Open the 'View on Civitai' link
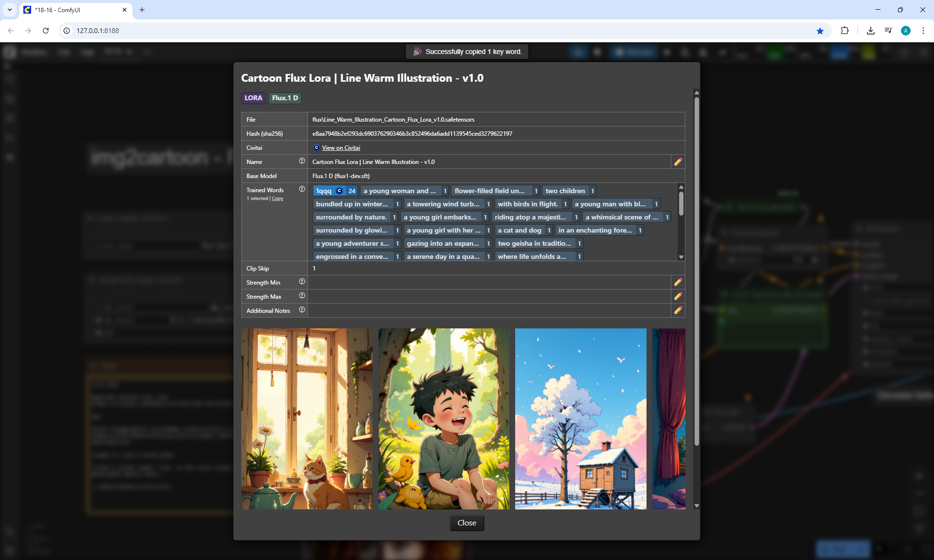 pyautogui.click(x=341, y=148)
